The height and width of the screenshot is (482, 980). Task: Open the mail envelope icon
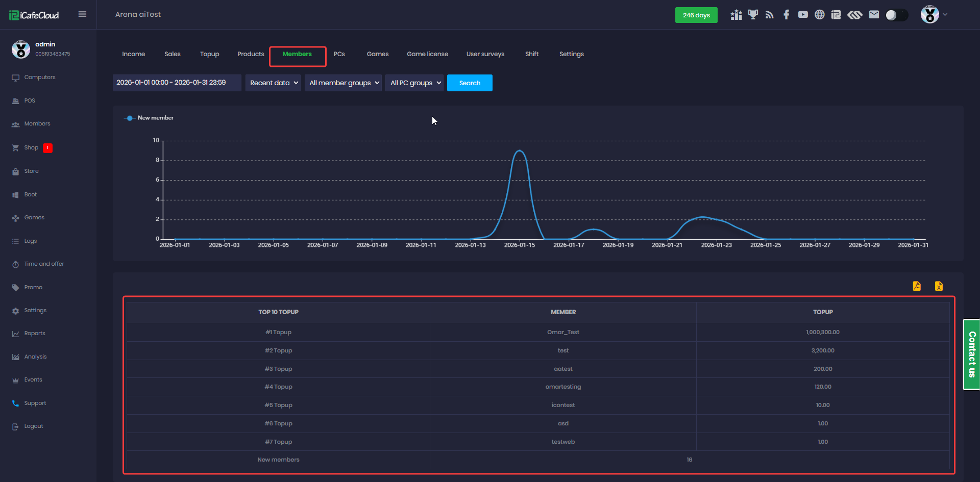coord(874,15)
